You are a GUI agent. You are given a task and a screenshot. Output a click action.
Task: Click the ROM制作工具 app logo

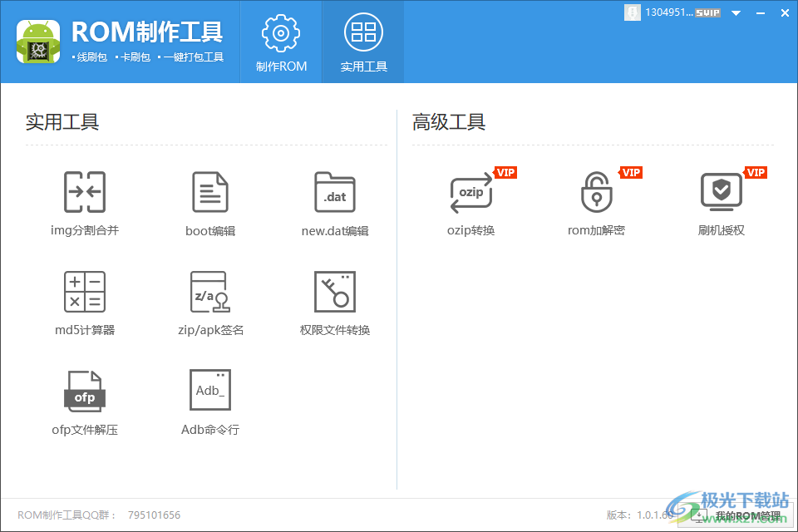coord(38,40)
